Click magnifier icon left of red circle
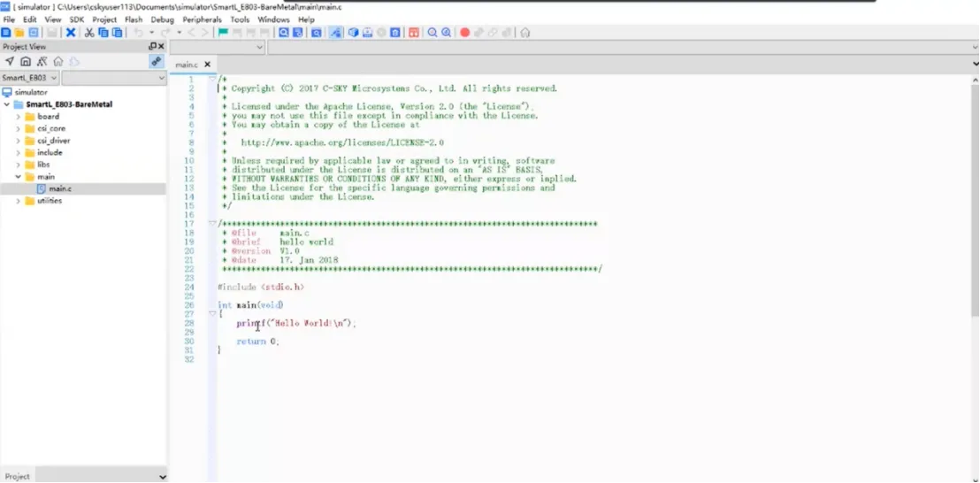The height and width of the screenshot is (483, 980). (447, 33)
